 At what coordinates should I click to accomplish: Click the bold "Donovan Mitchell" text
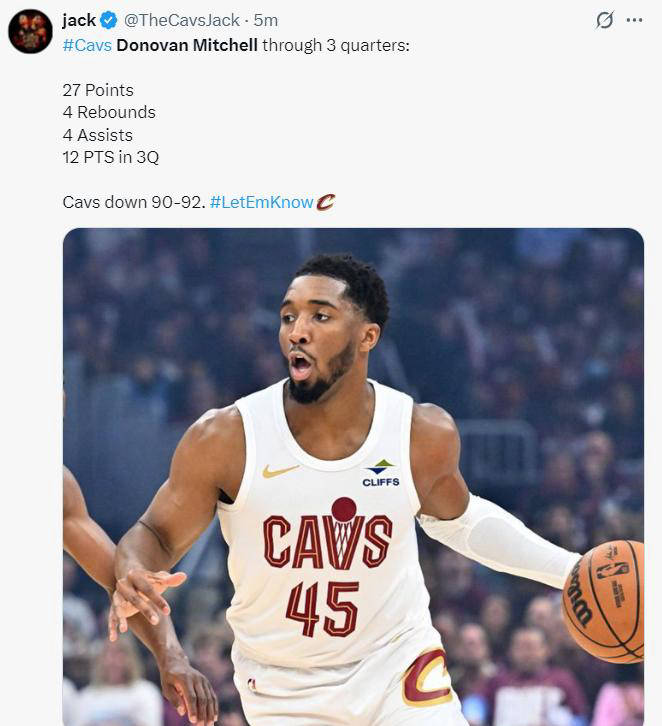[187, 46]
